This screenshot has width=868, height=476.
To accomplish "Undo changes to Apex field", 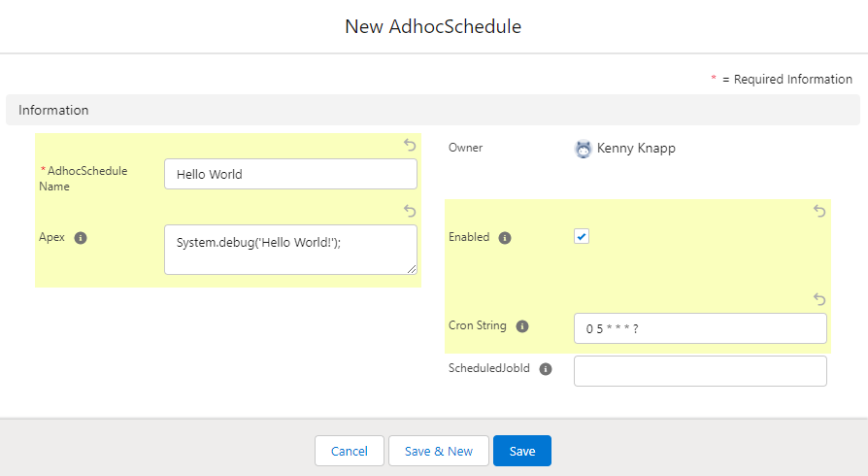I will pyautogui.click(x=410, y=211).
